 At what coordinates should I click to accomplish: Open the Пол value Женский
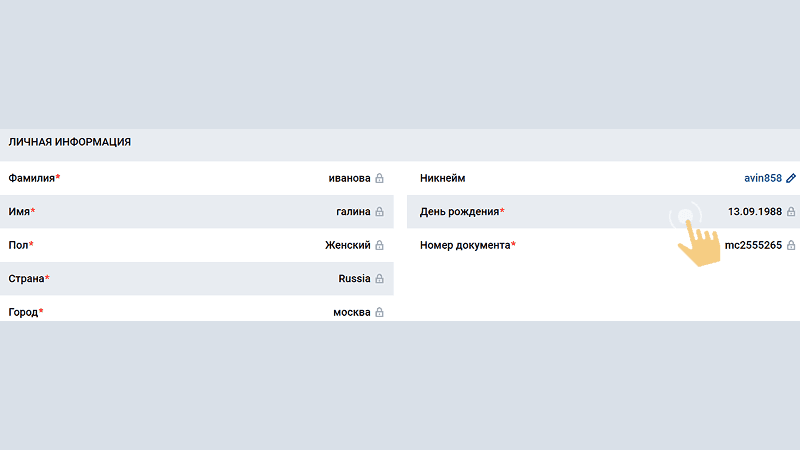(347, 245)
